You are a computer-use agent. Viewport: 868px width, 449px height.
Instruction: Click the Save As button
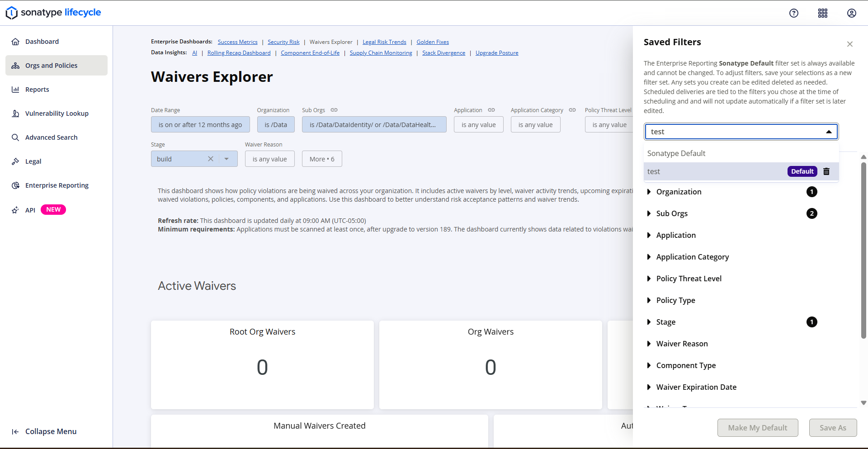833,428
